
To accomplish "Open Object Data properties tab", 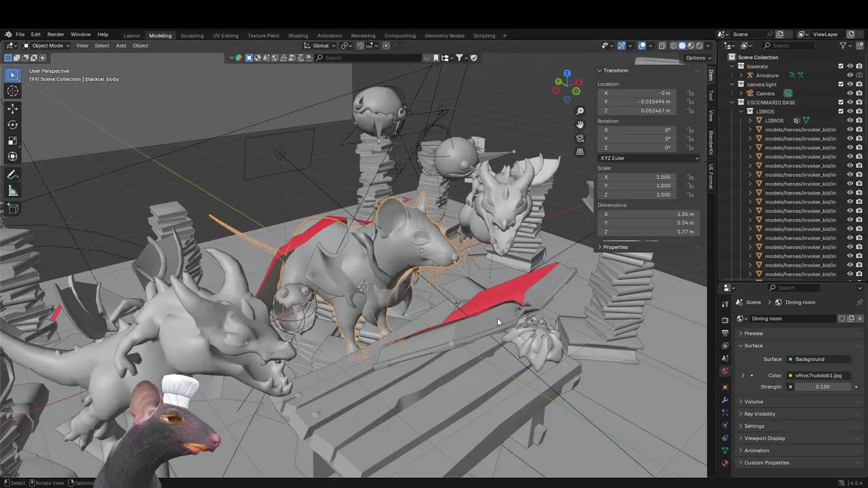I will [725, 451].
